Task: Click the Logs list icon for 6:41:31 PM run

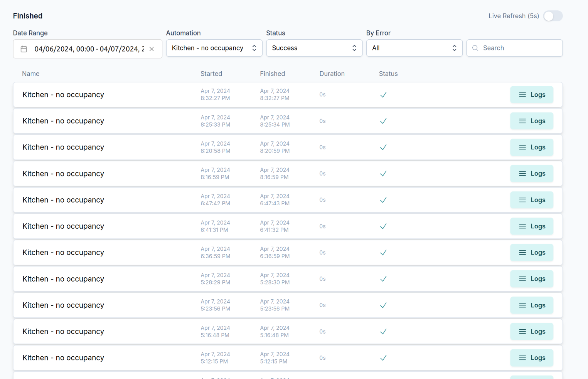Action: click(522, 226)
